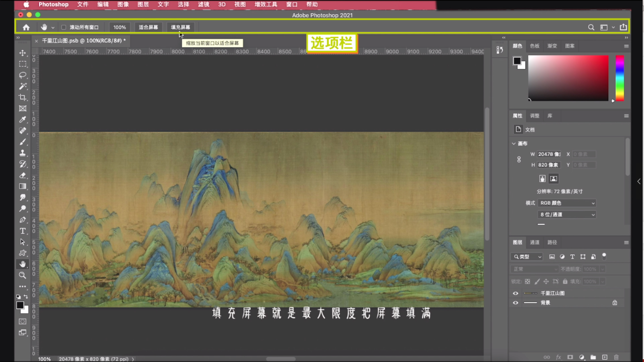Select the Rectangular Marquee tool

tap(23, 64)
